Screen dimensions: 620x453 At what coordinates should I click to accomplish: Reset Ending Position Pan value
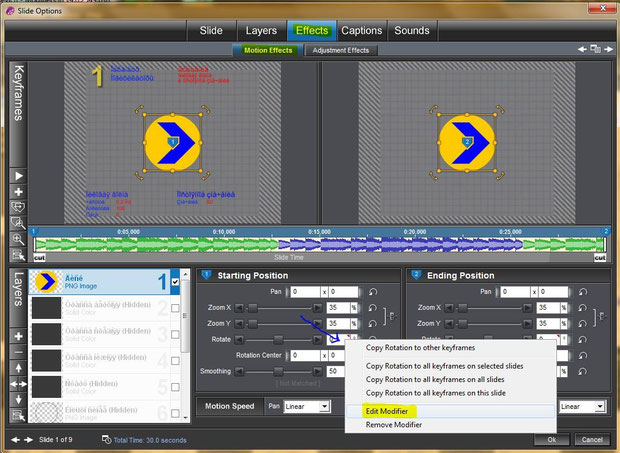pyautogui.click(x=582, y=292)
